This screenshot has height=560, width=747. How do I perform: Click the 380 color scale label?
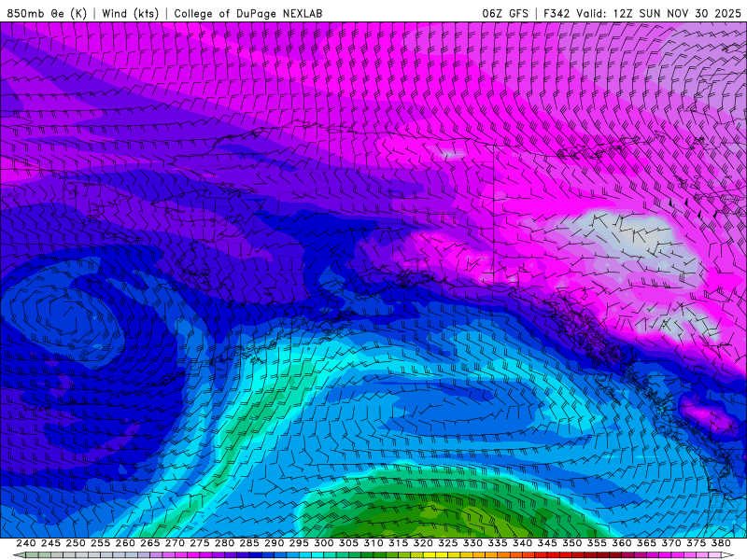[721, 543]
